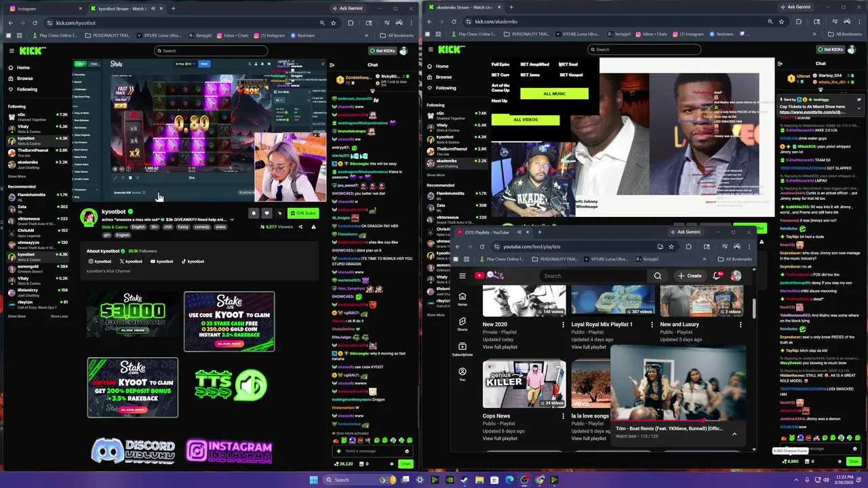Click the YouTube logo
Viewport: 868px width, 488px height.
[x=490, y=275]
